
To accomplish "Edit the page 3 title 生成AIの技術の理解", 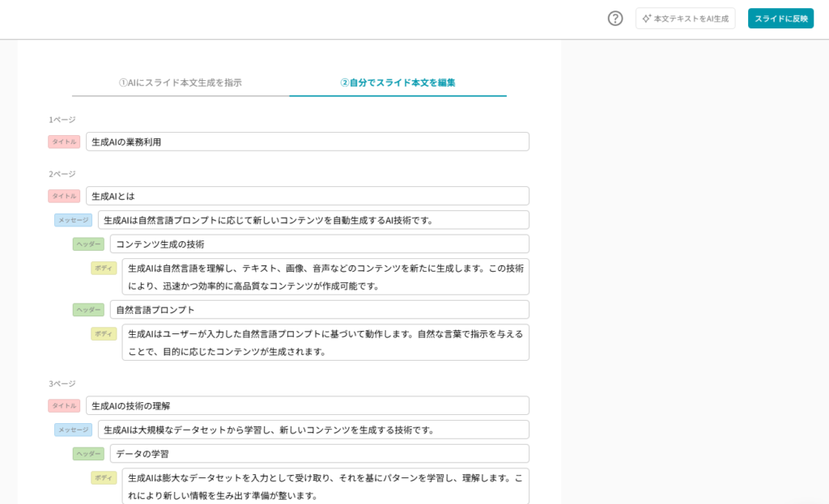I will (307, 405).
